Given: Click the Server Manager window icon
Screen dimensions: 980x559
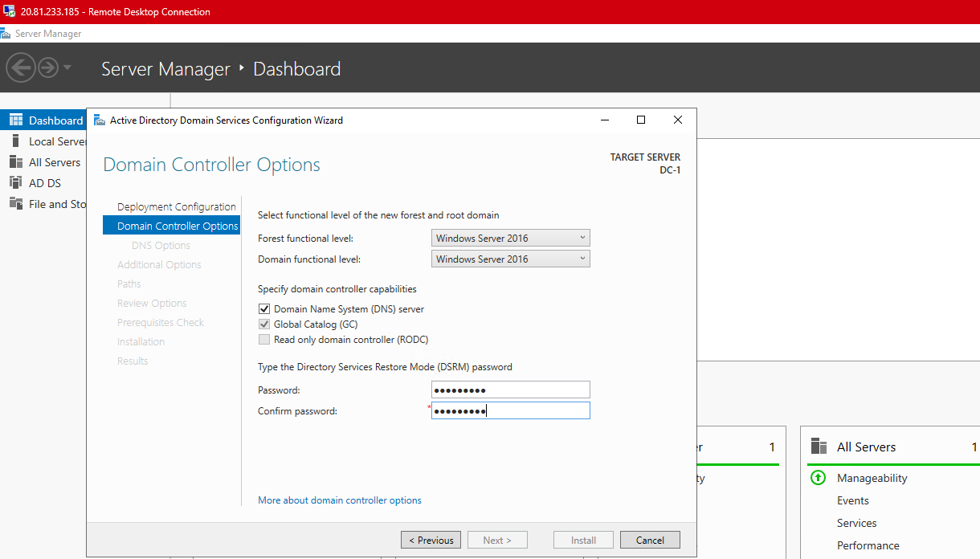Looking at the screenshot, I should coord(6,34).
